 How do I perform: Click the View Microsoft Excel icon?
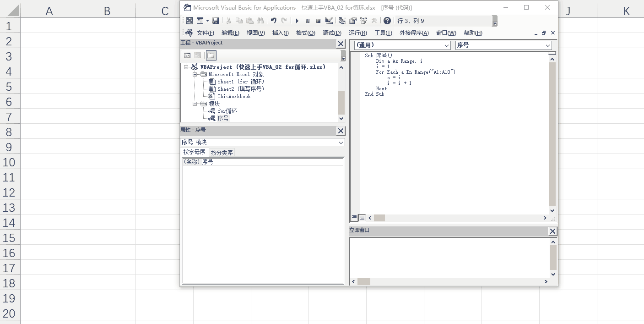[x=189, y=21]
